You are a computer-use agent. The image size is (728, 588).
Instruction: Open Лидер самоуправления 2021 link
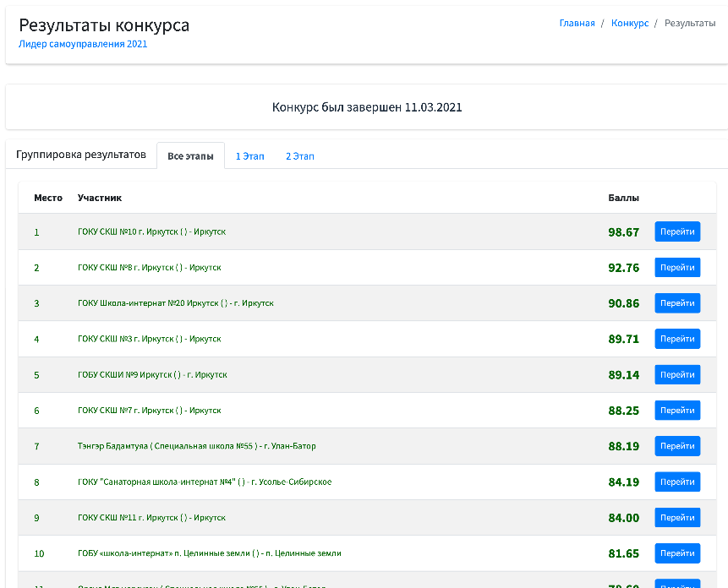click(83, 44)
